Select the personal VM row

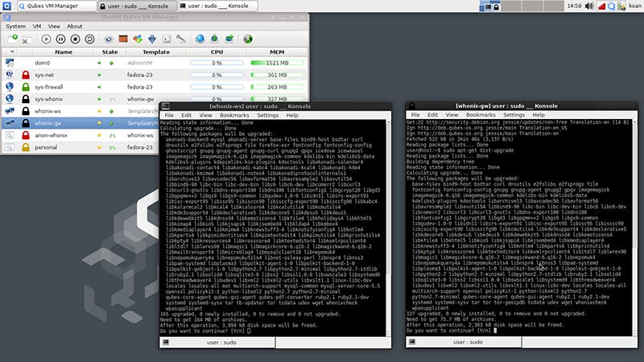click(x=80, y=147)
